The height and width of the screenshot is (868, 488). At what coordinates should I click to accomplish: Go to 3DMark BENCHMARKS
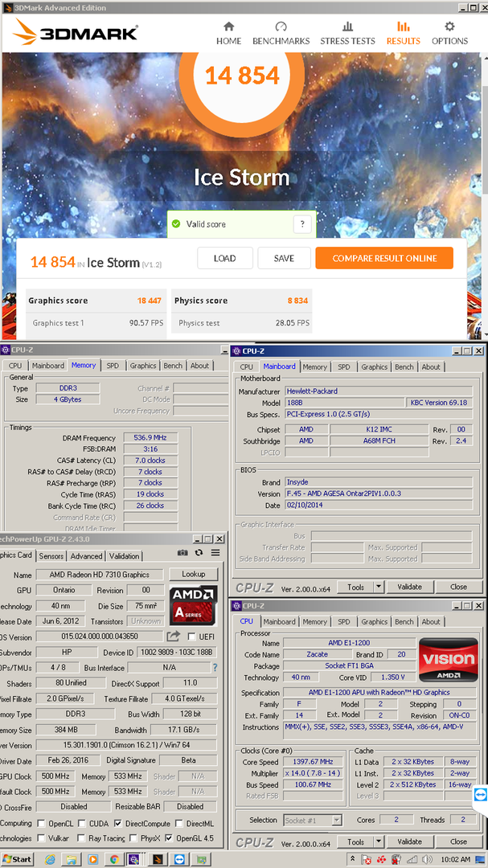pos(281,34)
